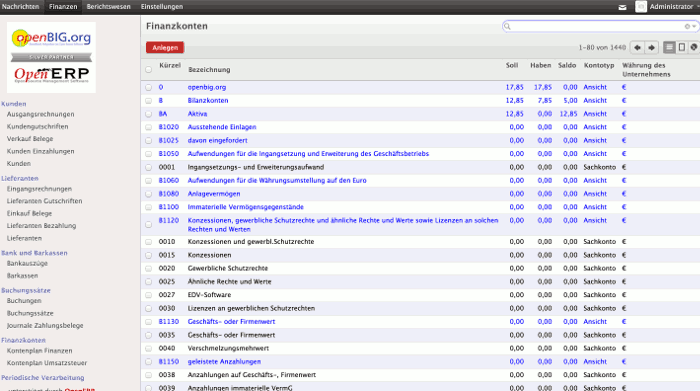Image resolution: width=700 pixels, height=391 pixels.
Task: Clear the search field with the circle icon
Action: click(x=687, y=26)
